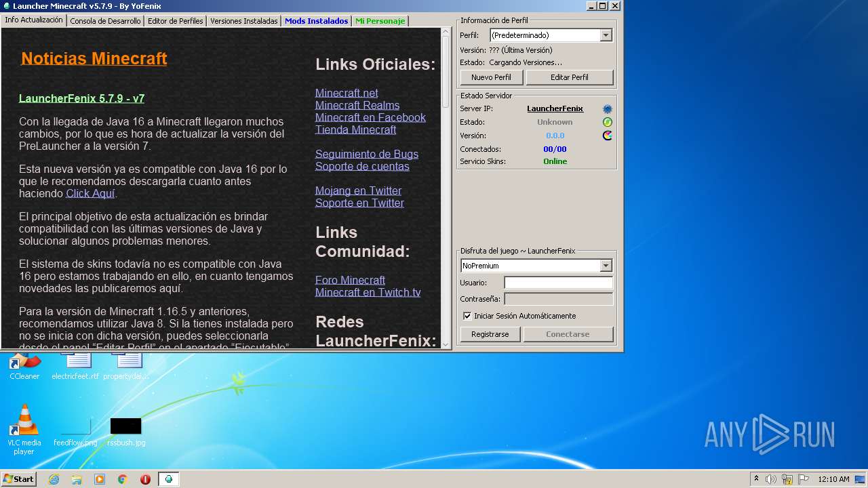Open Google Chrome from the taskbar

[x=123, y=479]
